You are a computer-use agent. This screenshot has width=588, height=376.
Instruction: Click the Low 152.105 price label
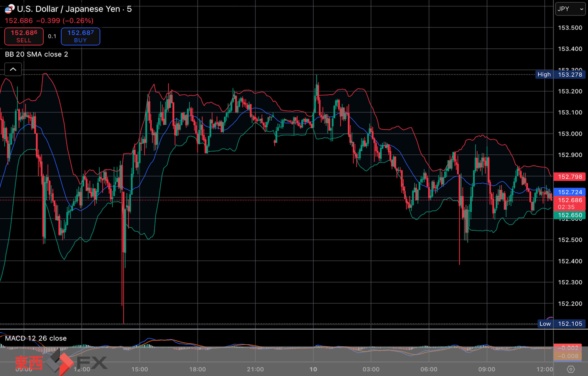(x=563, y=324)
